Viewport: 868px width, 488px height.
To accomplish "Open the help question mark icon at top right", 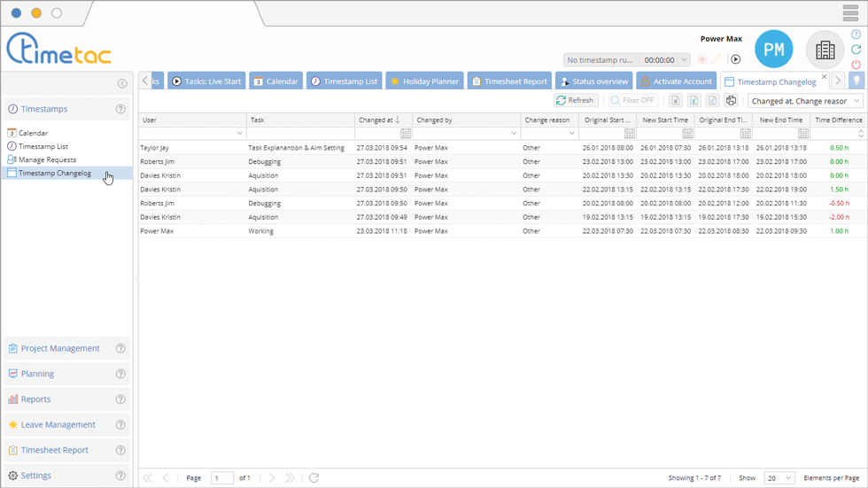I will [856, 35].
